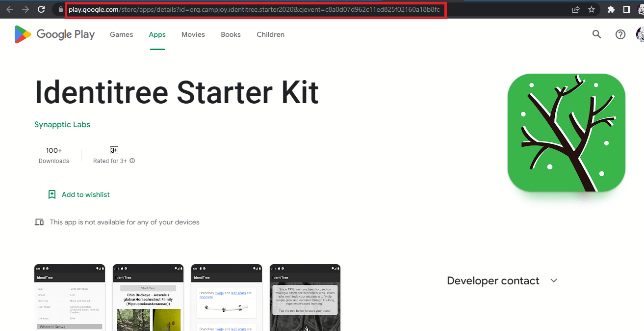Open the Movies tab

coord(193,34)
